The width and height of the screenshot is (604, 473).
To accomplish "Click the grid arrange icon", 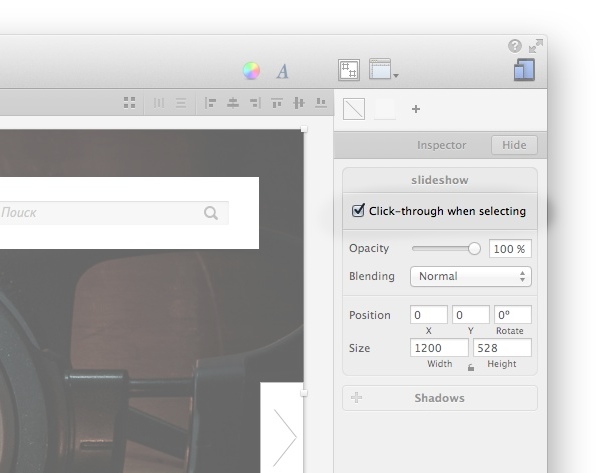I will 129,103.
